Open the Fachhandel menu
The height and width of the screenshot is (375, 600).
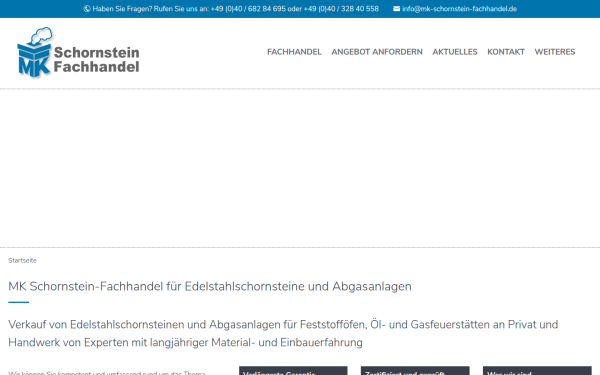coord(294,52)
